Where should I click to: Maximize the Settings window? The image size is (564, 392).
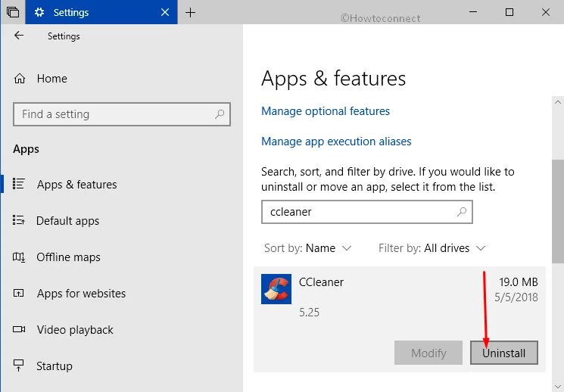coord(509,12)
